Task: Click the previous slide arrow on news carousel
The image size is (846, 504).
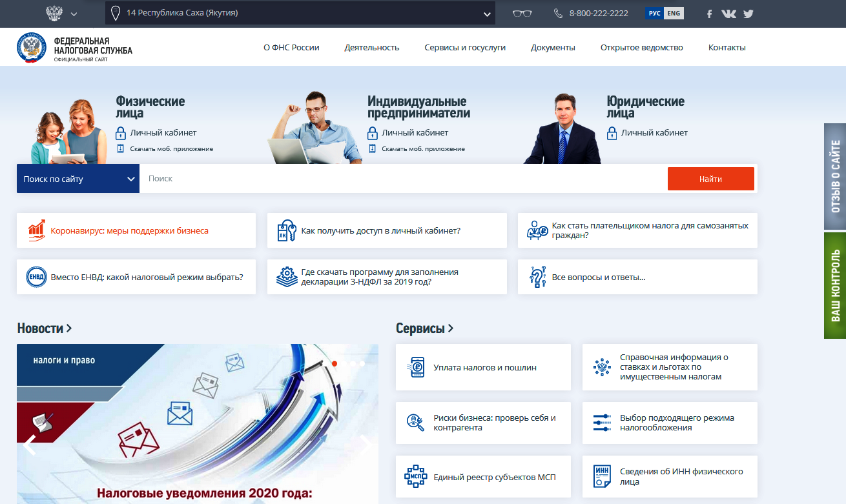Action: point(30,445)
